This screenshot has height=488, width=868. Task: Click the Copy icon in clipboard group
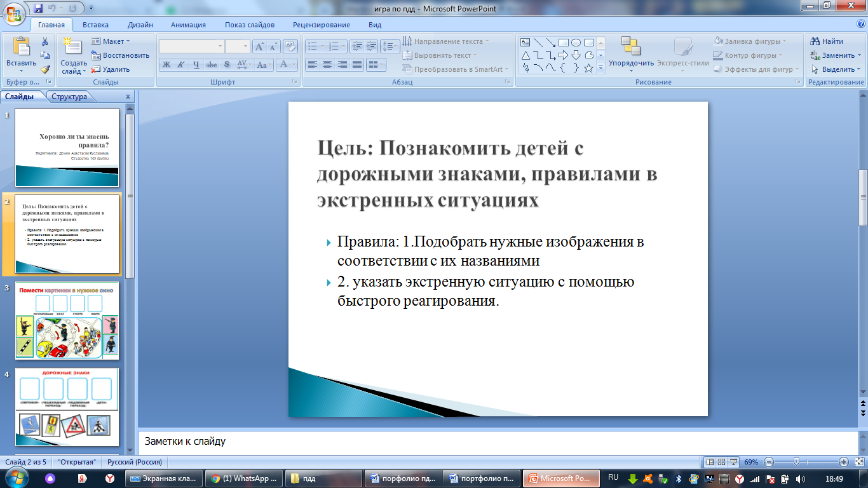point(45,55)
